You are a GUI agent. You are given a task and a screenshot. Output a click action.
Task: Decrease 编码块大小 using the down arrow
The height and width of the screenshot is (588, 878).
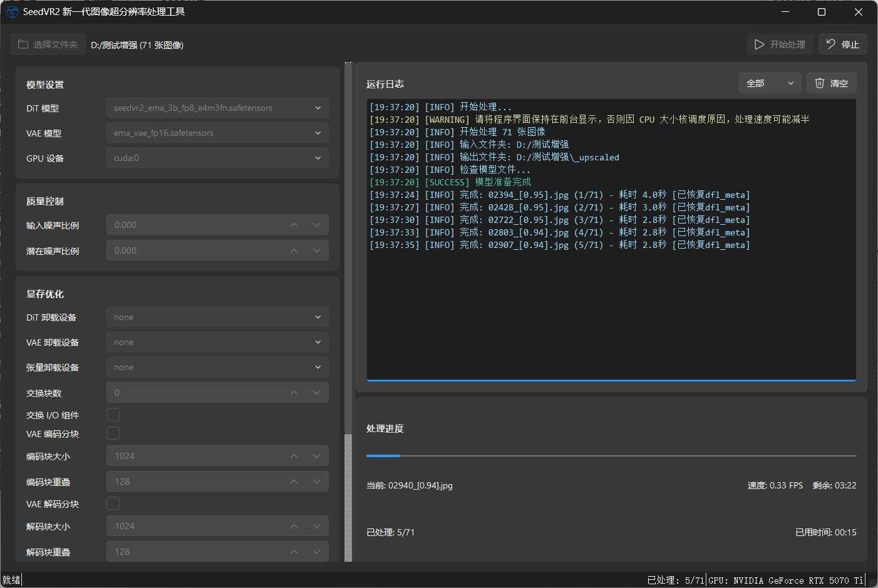pyautogui.click(x=317, y=456)
